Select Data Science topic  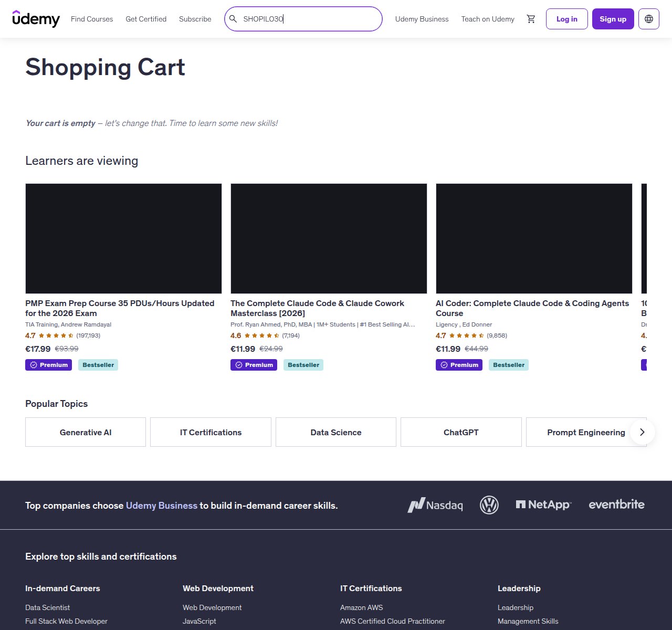(336, 432)
